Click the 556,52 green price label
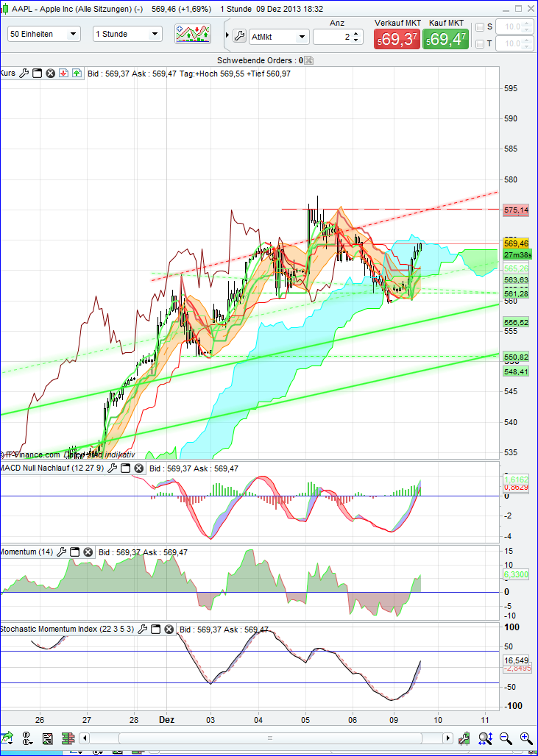 coord(517,321)
